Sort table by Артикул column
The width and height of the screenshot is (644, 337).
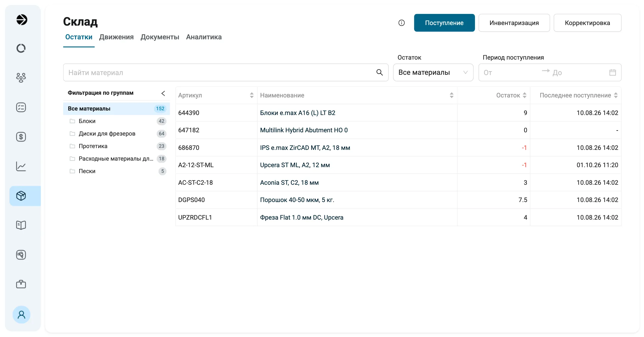point(252,95)
